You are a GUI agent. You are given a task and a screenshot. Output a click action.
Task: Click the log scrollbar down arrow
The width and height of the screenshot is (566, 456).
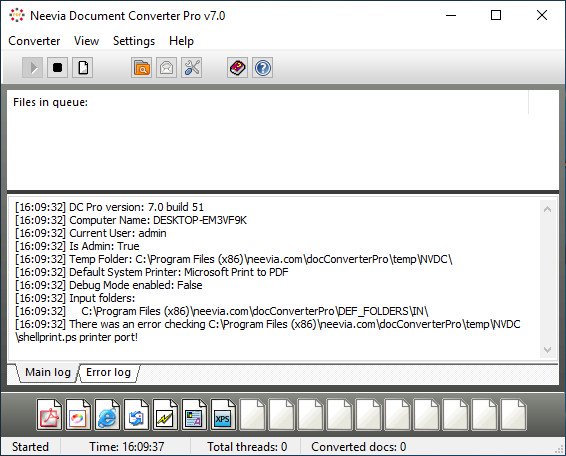coord(548,350)
